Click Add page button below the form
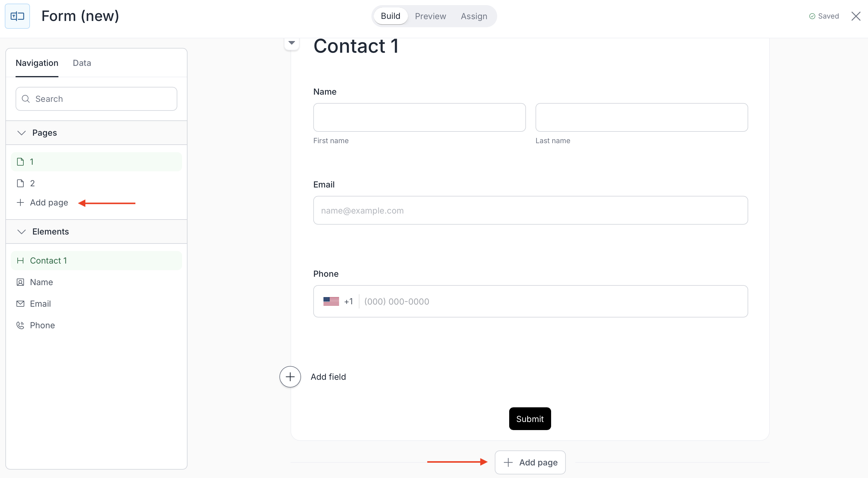 (x=530, y=462)
